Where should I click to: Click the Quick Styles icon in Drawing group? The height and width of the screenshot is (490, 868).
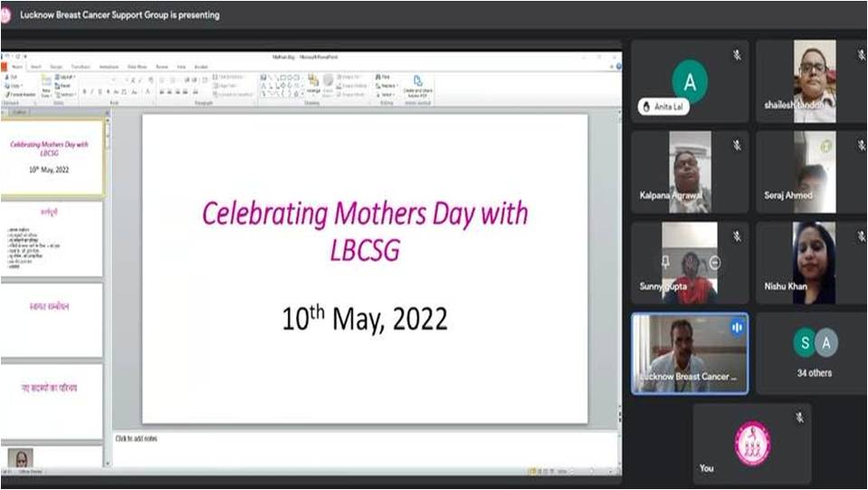tap(328, 84)
